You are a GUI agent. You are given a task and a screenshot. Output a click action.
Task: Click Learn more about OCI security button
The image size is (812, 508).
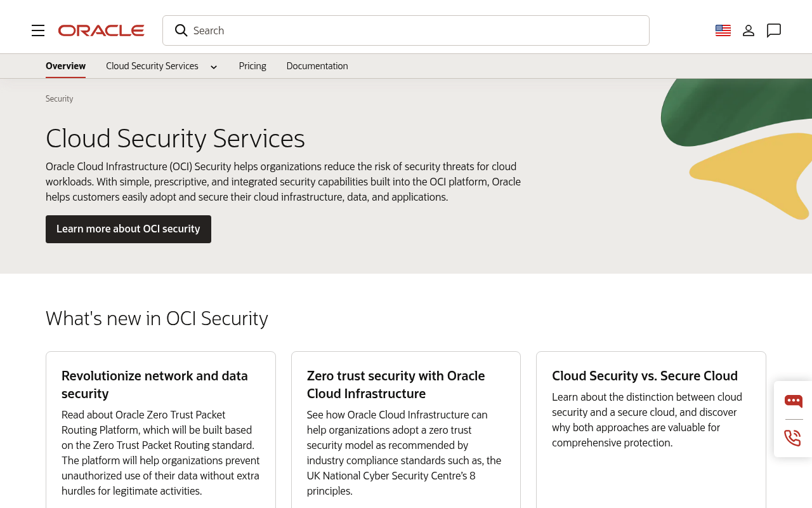click(128, 229)
